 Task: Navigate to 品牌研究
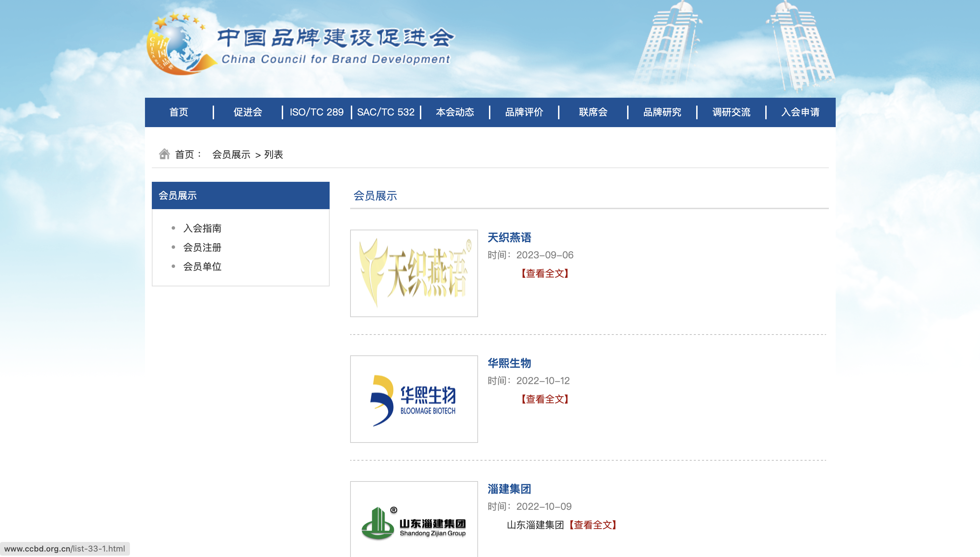(662, 112)
